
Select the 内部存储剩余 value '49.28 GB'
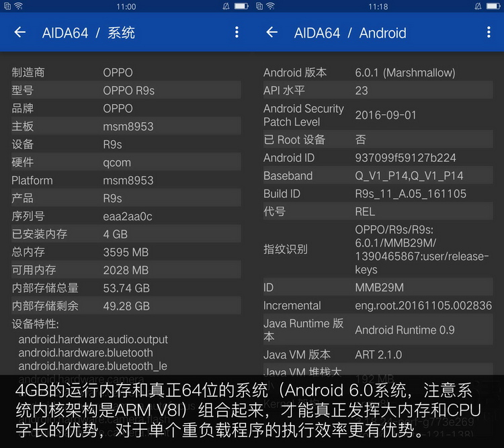pyautogui.click(x=126, y=306)
